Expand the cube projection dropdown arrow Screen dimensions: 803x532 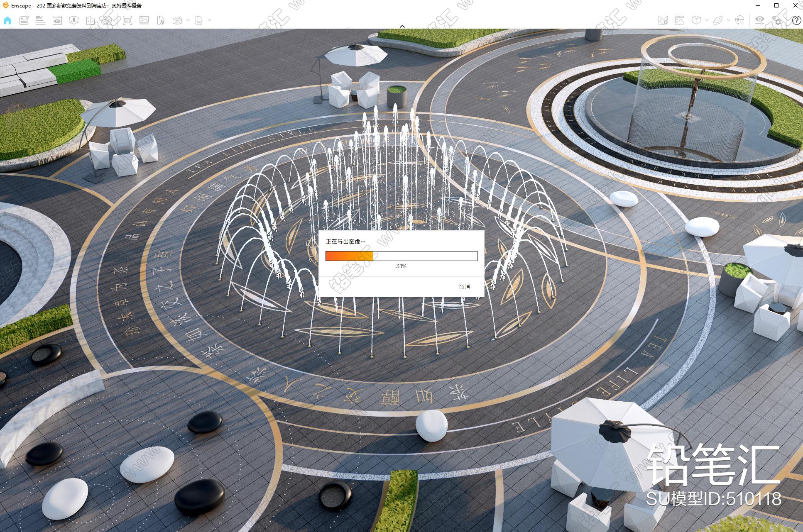(x=707, y=20)
